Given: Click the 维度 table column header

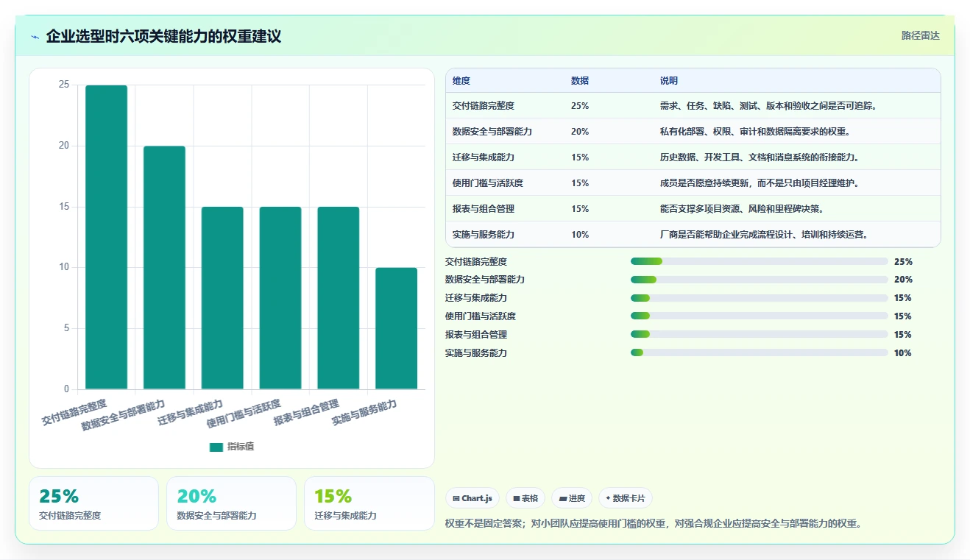Looking at the screenshot, I should point(461,81).
